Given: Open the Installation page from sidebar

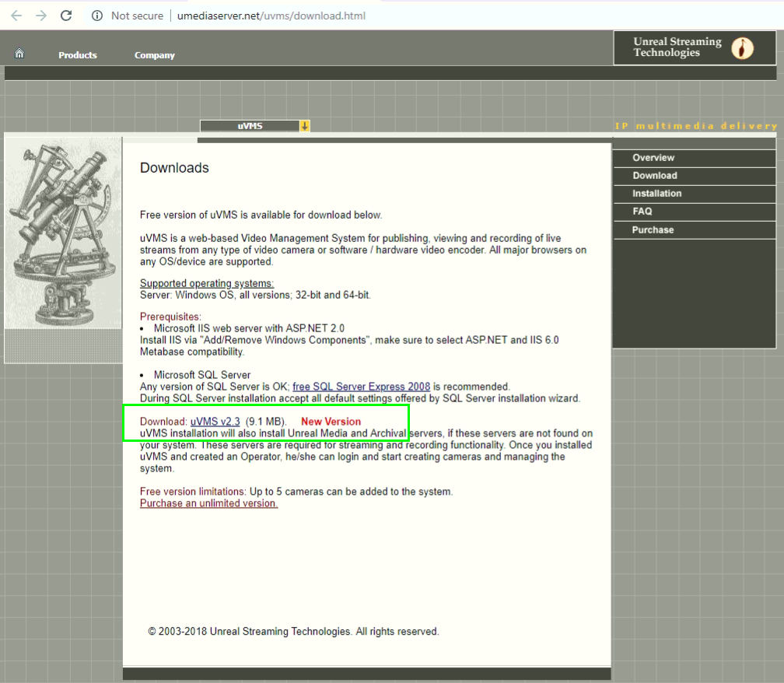Looking at the screenshot, I should 656,194.
